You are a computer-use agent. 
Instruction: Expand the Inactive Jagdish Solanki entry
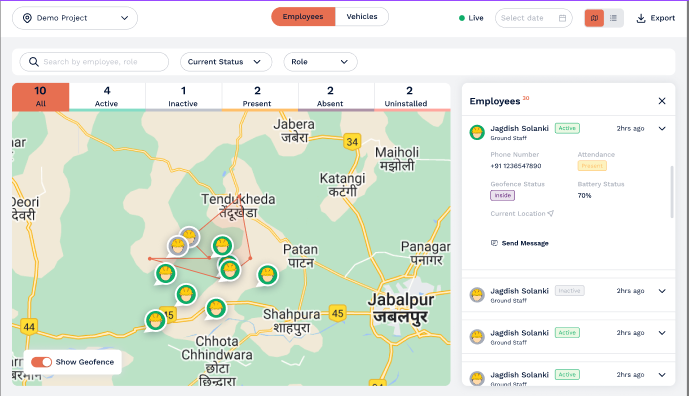tap(662, 291)
